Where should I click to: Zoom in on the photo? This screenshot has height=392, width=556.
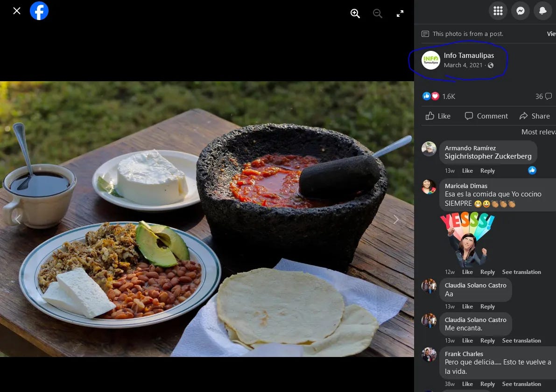[x=355, y=14]
